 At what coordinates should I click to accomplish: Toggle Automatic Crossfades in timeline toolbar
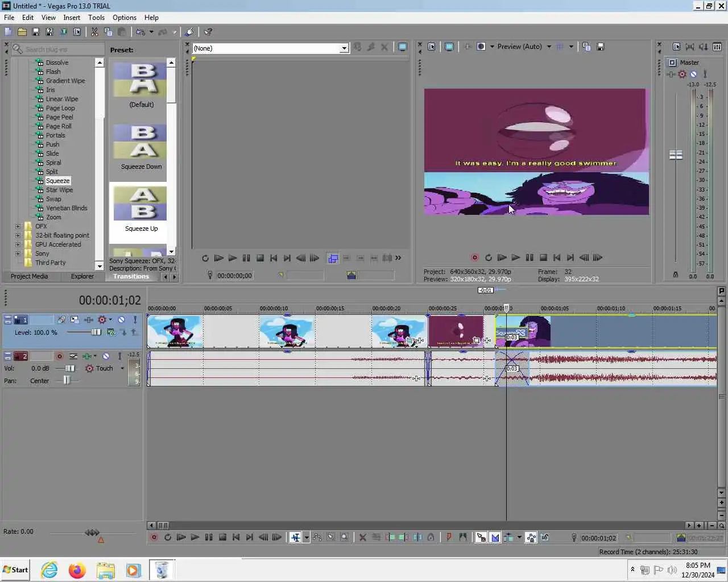click(495, 537)
